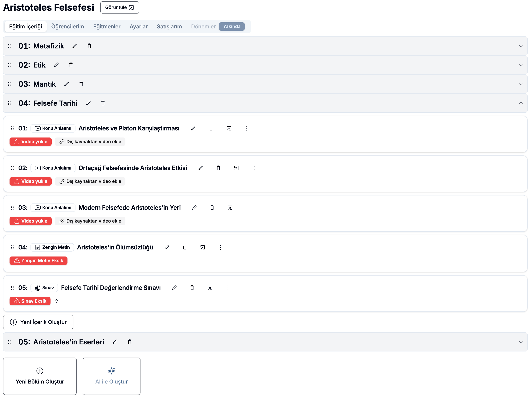Add external video to Ortaçağ Felsefesinde lesson
Screen dimensions: 532x398
(90, 181)
